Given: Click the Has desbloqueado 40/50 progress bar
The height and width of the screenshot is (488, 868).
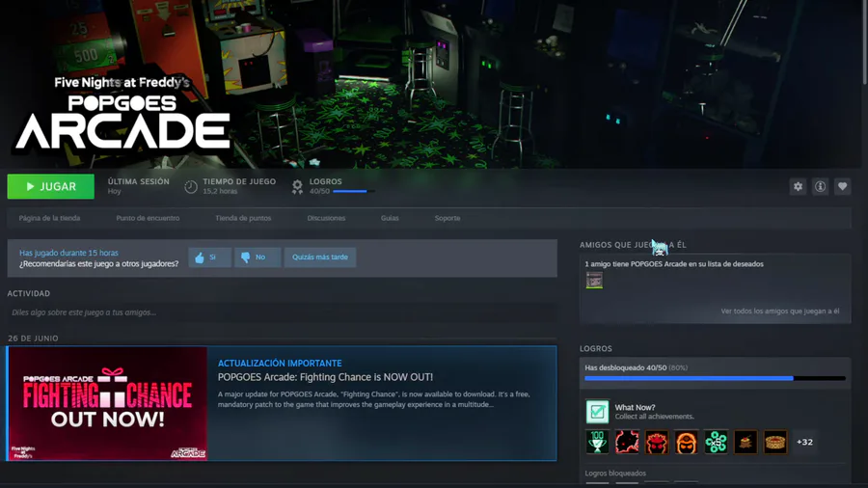Looking at the screenshot, I should (x=715, y=378).
